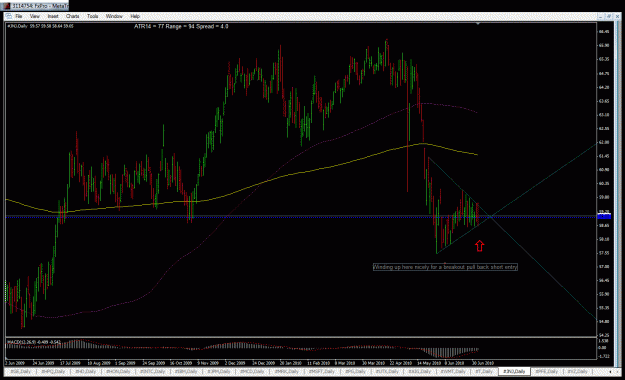The height and width of the screenshot is (380, 625).
Task: Switch to the #JPM,Daily chart tab
Action: click(219, 371)
